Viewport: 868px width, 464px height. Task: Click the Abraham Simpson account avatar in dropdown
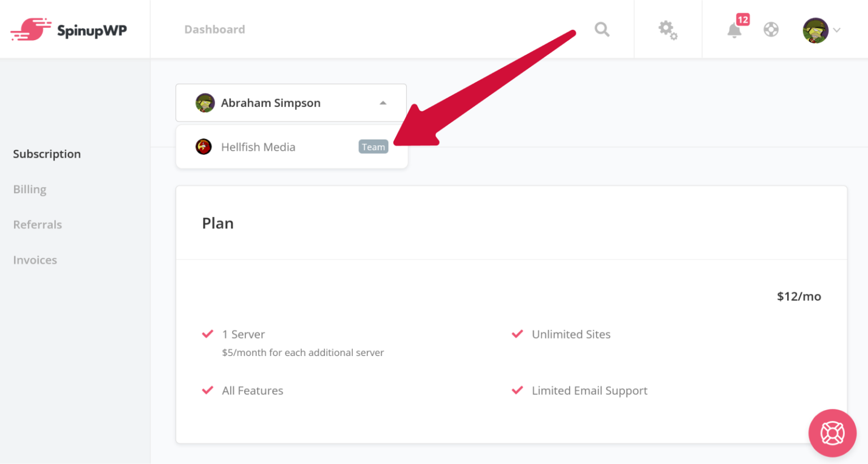pyautogui.click(x=205, y=102)
